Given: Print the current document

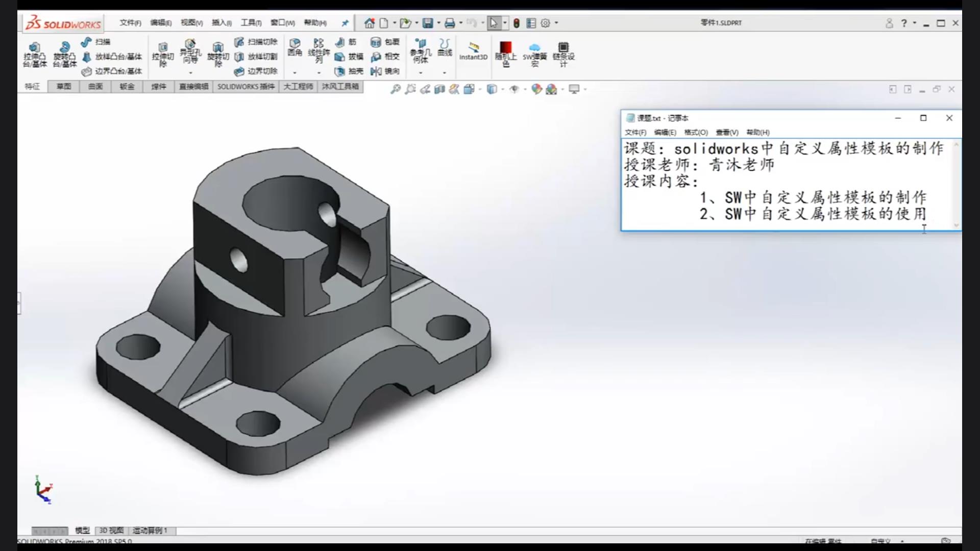Looking at the screenshot, I should [x=450, y=23].
